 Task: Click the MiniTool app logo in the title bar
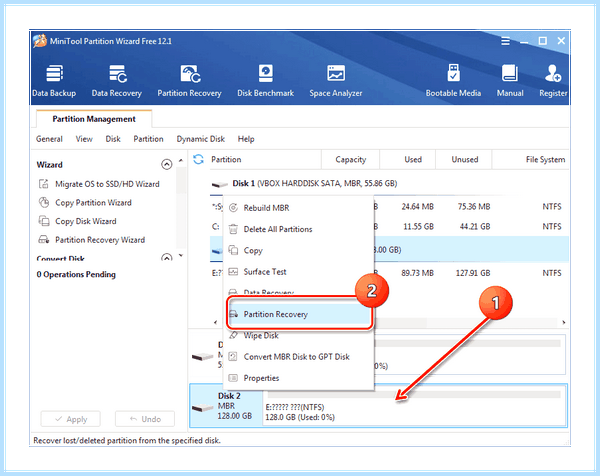click(40, 41)
